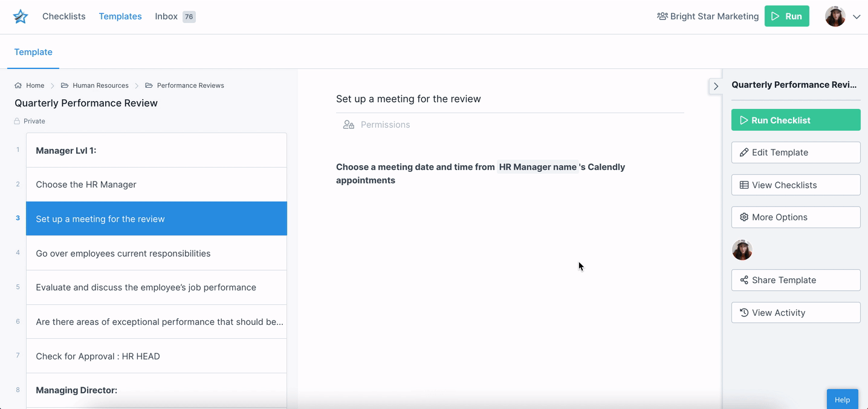868x409 pixels.
Task: Click the star logo icon
Action: point(21,16)
